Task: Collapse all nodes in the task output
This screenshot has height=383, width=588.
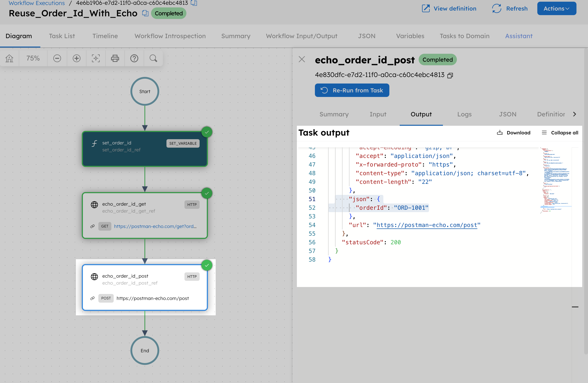Action: pyautogui.click(x=560, y=132)
